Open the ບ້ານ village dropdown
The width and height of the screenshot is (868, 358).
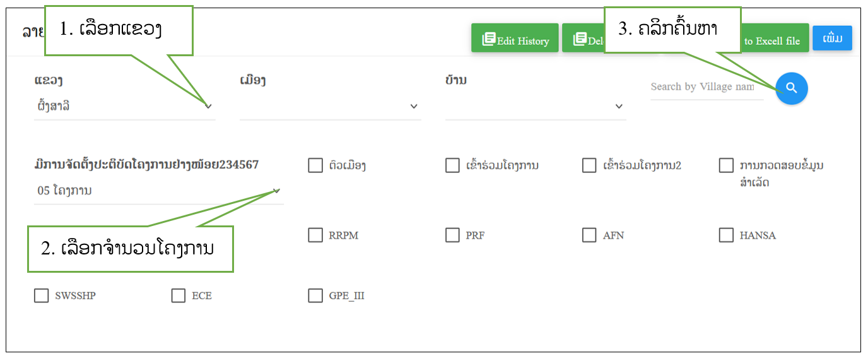(x=619, y=106)
